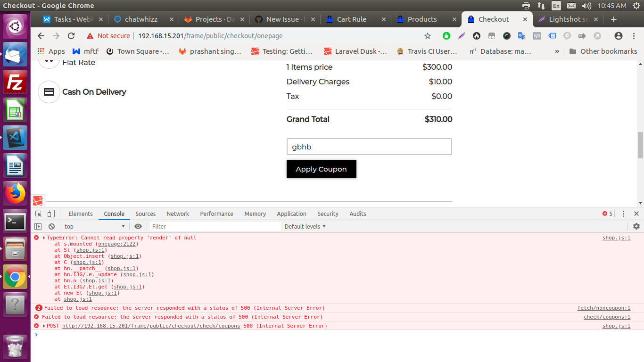
Task: Click inside the coupon code input field
Action: (369, 147)
